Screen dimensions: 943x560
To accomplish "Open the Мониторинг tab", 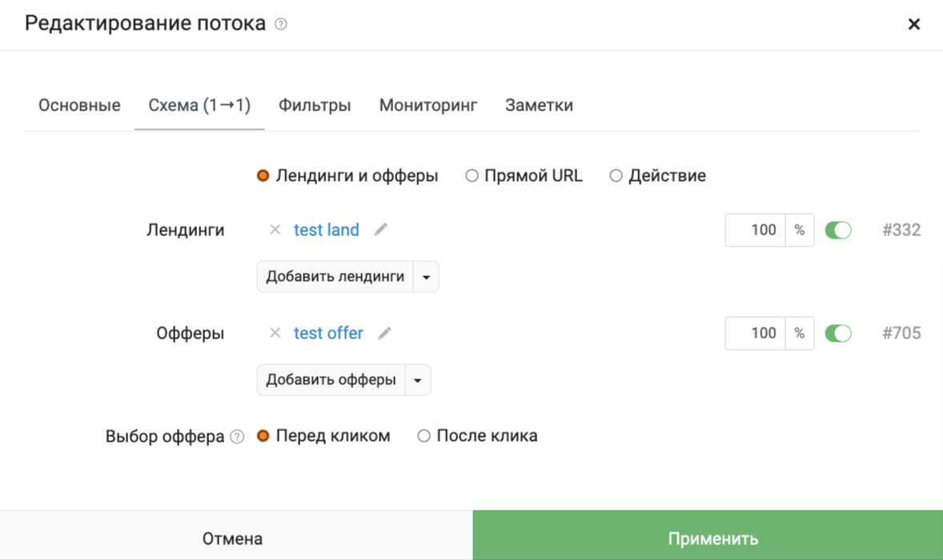I will 428,105.
